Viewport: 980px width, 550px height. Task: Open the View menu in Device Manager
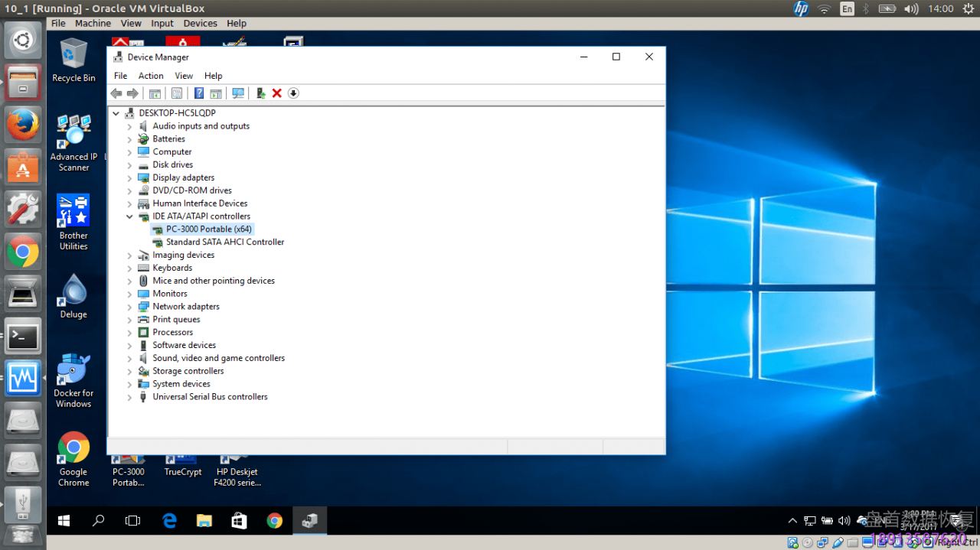click(x=184, y=76)
